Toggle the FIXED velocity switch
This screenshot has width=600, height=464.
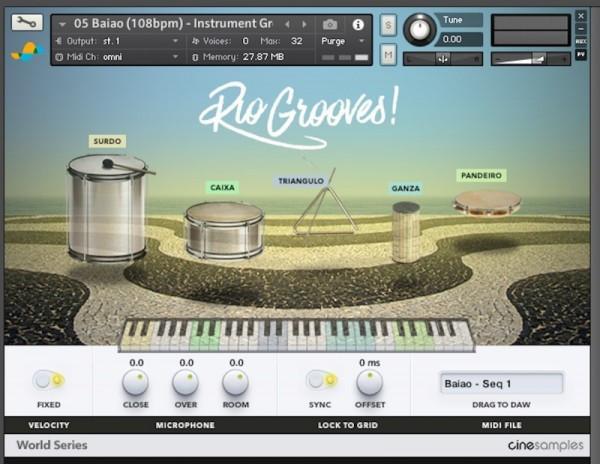tap(49, 380)
